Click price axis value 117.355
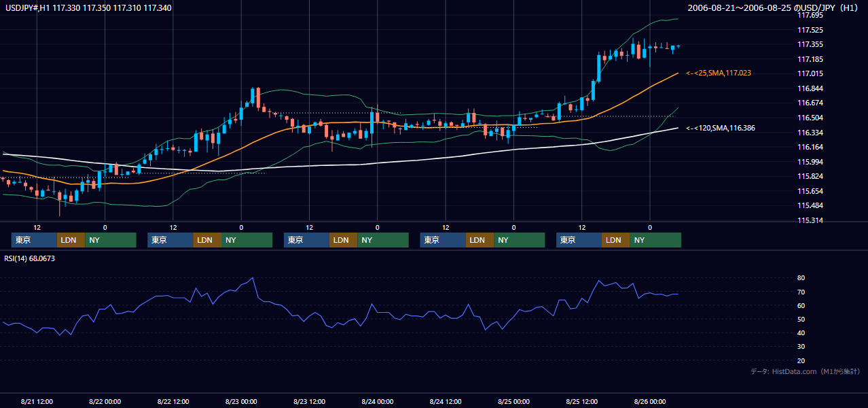Image resolution: width=868 pixels, height=408 pixels. [810, 45]
